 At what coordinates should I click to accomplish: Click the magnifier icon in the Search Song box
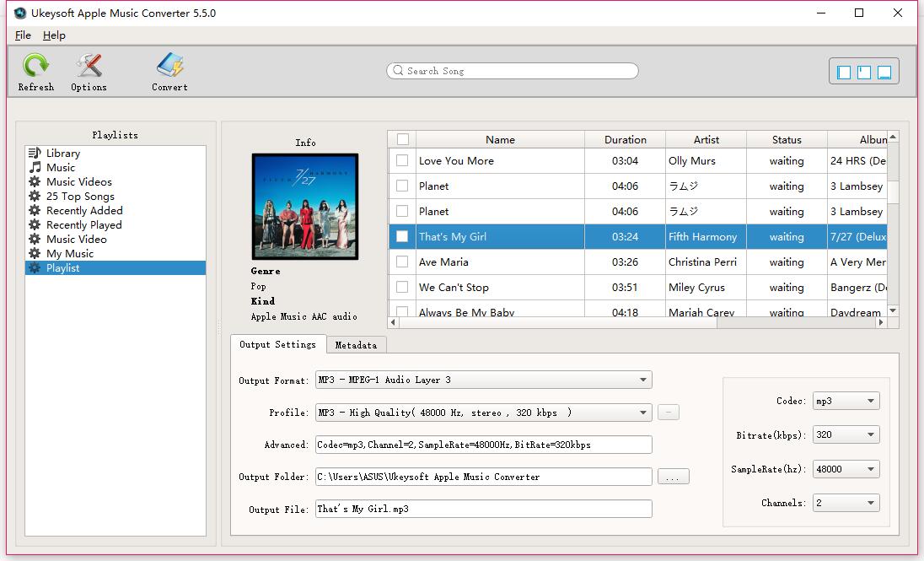pos(397,71)
